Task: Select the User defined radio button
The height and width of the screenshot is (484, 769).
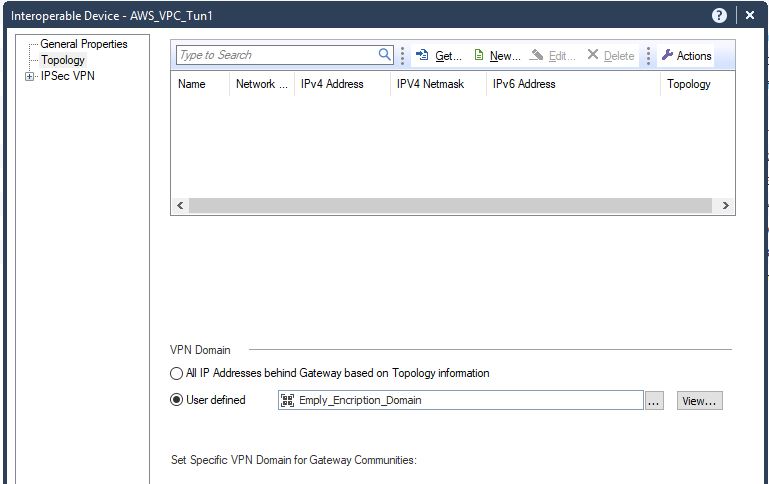Action: (x=176, y=400)
